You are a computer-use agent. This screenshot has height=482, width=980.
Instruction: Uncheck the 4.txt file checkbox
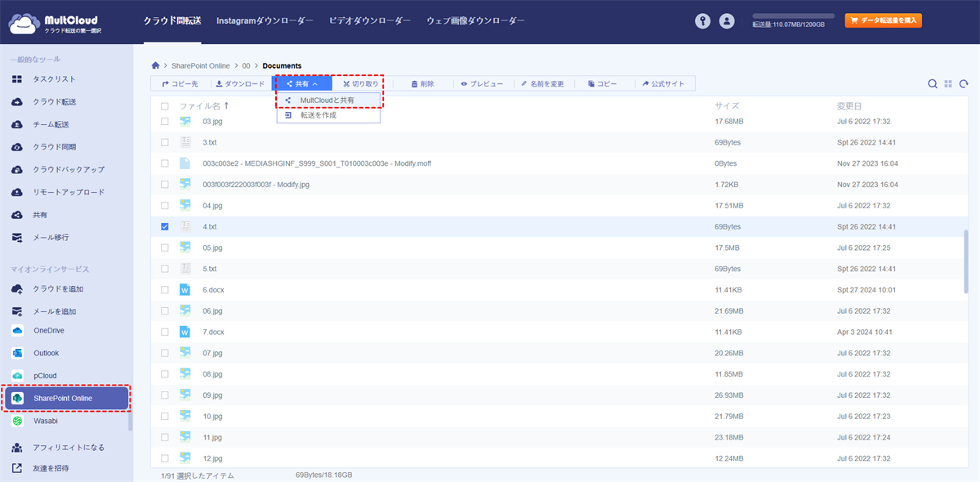(x=165, y=226)
